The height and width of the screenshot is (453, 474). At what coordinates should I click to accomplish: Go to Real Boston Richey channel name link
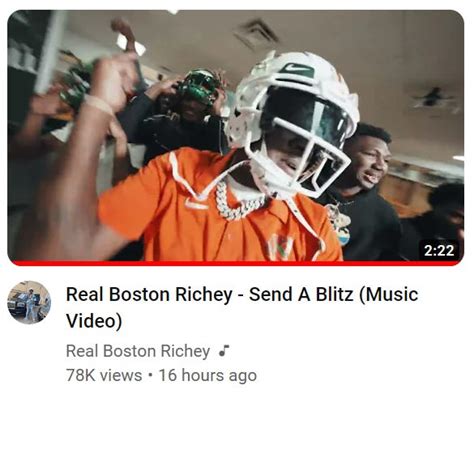pyautogui.click(x=138, y=351)
